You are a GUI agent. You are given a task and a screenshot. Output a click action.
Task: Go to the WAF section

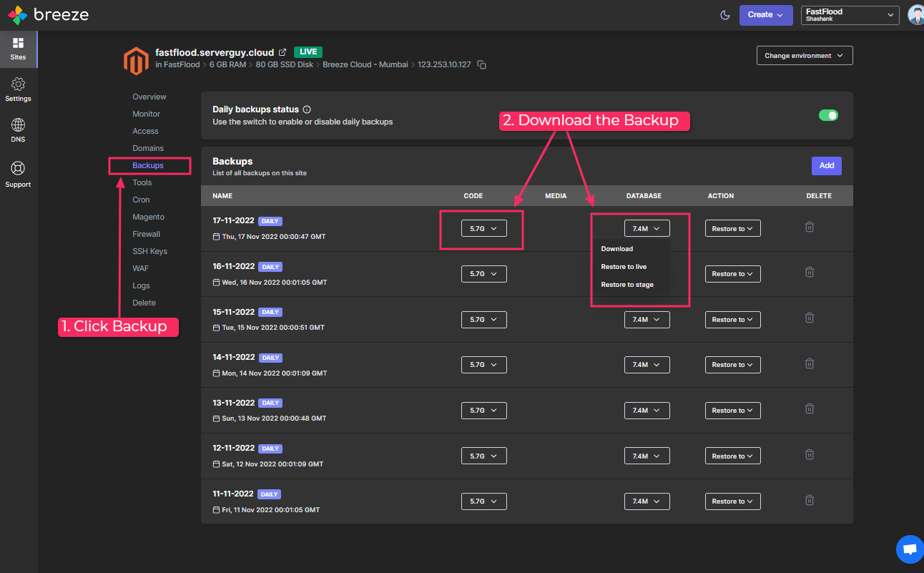tap(141, 268)
